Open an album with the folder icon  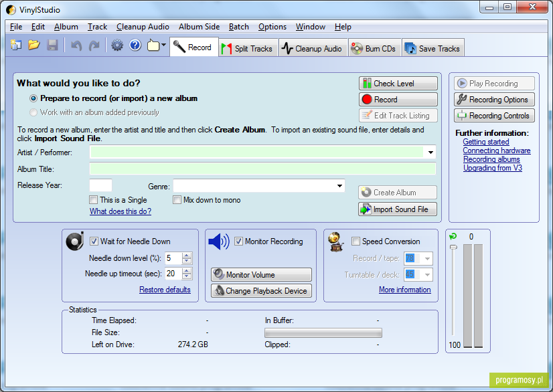tap(34, 45)
